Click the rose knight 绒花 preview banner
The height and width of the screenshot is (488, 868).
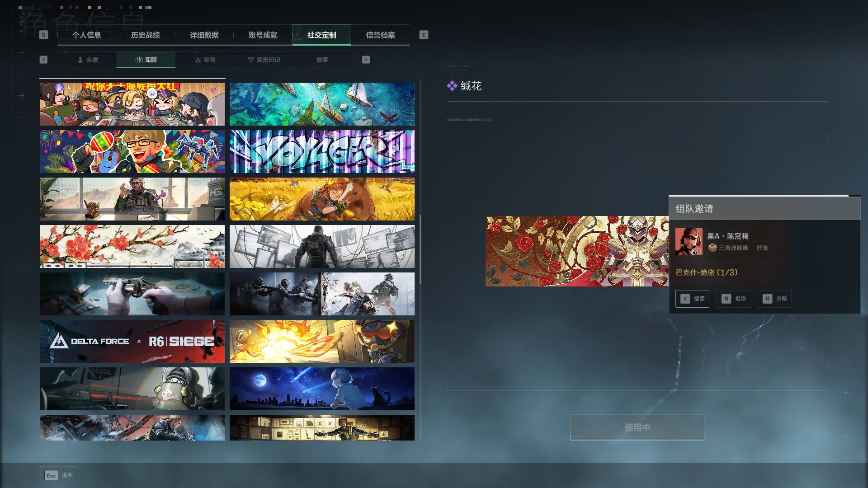pyautogui.click(x=577, y=251)
